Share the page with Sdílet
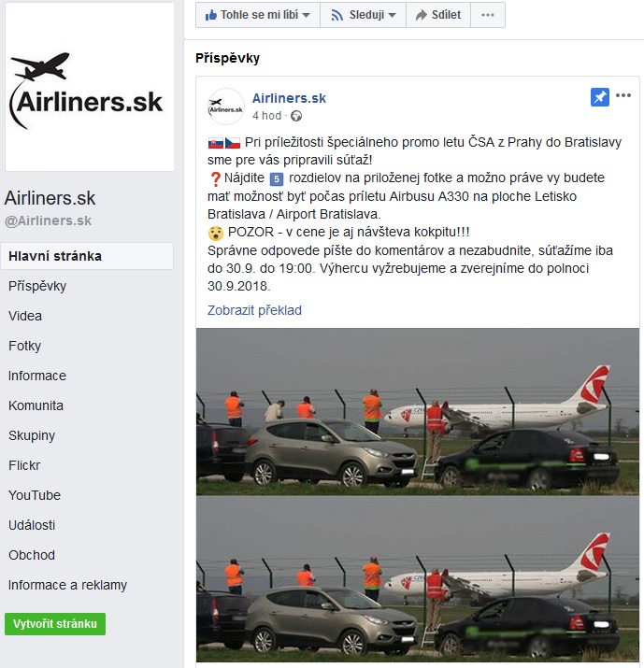Image resolution: width=644 pixels, height=668 pixels. [x=438, y=15]
